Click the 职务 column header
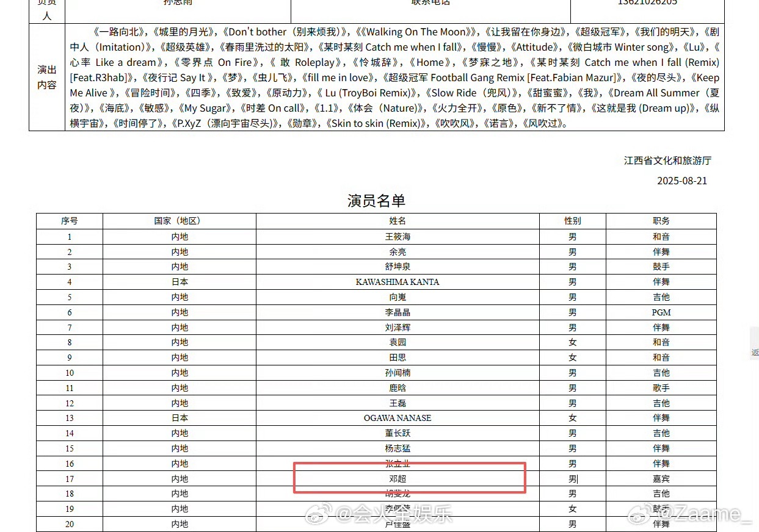759x532 pixels. click(x=661, y=221)
